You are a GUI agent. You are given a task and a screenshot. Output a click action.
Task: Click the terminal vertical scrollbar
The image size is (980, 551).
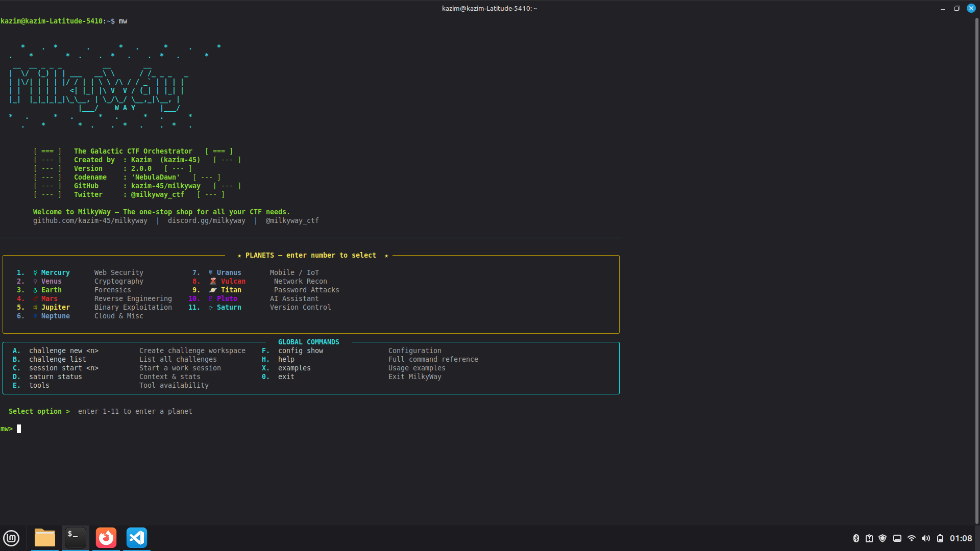tap(976, 255)
